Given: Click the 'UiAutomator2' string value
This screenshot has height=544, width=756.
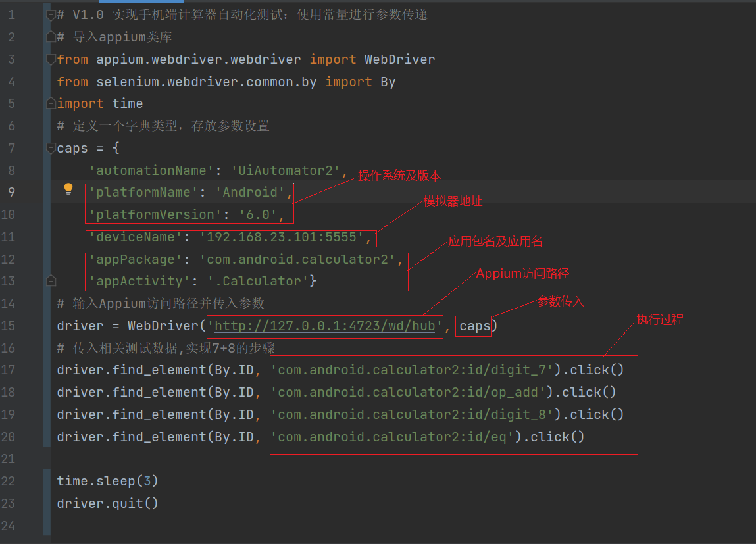Looking at the screenshot, I should [286, 170].
